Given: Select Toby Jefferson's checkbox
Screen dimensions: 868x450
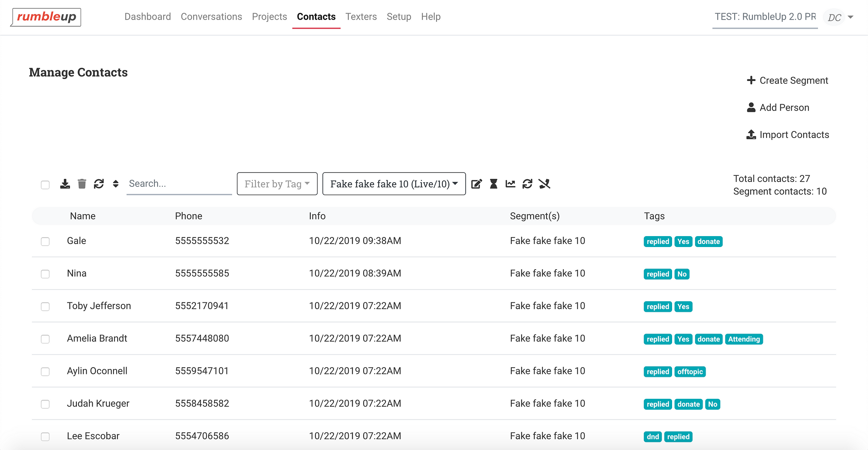Looking at the screenshot, I should (45, 307).
